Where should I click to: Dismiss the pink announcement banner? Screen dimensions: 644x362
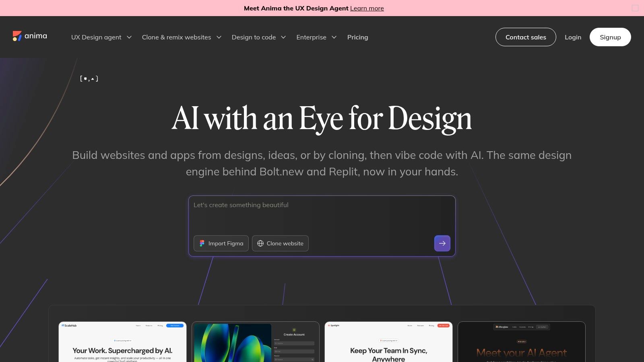[x=635, y=8]
